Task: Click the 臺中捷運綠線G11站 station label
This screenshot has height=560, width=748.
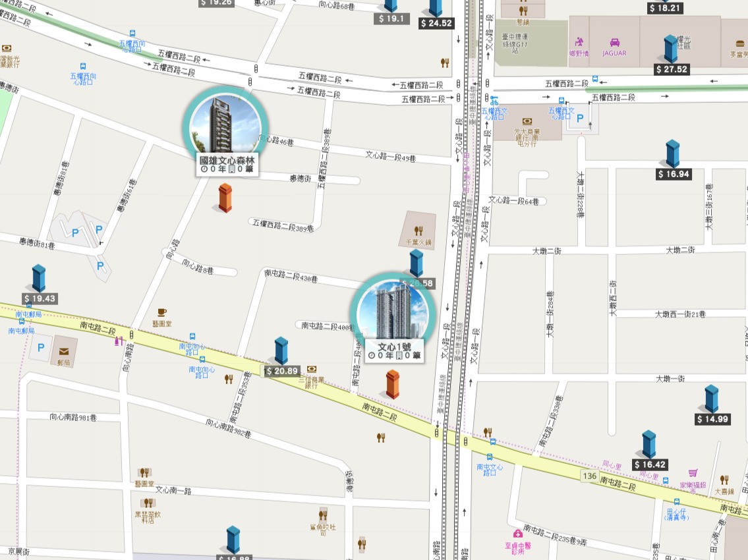Action: 515,43
